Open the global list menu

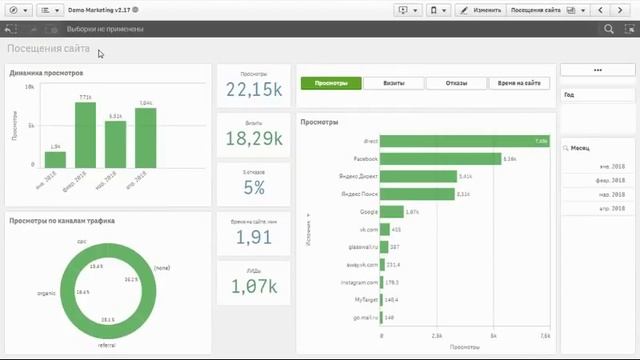[50, 10]
